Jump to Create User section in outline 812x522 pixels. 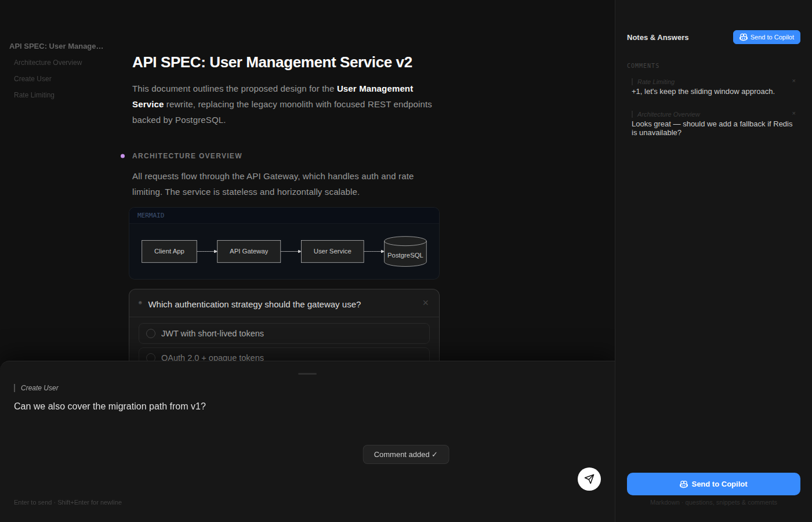pyautogui.click(x=32, y=79)
